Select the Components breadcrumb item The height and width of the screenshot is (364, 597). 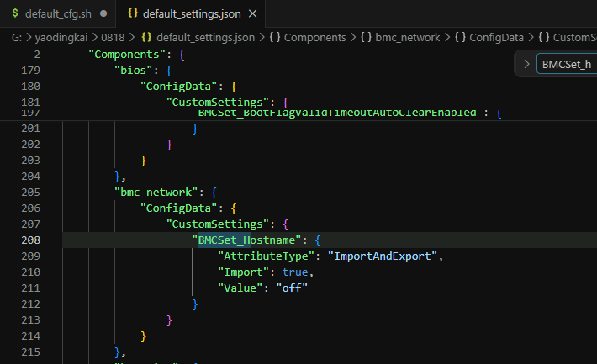coord(308,37)
